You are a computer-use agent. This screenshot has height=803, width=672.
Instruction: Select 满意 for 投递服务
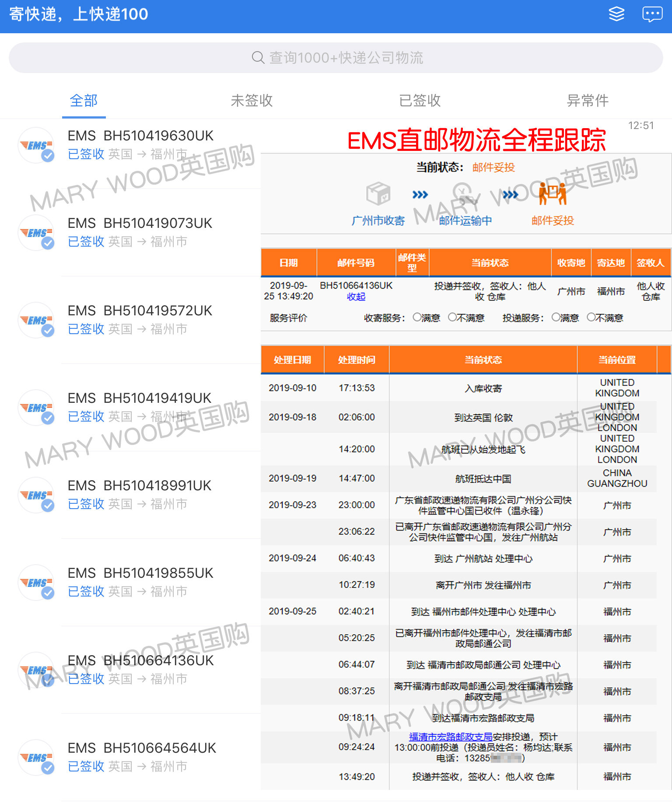coord(556,317)
